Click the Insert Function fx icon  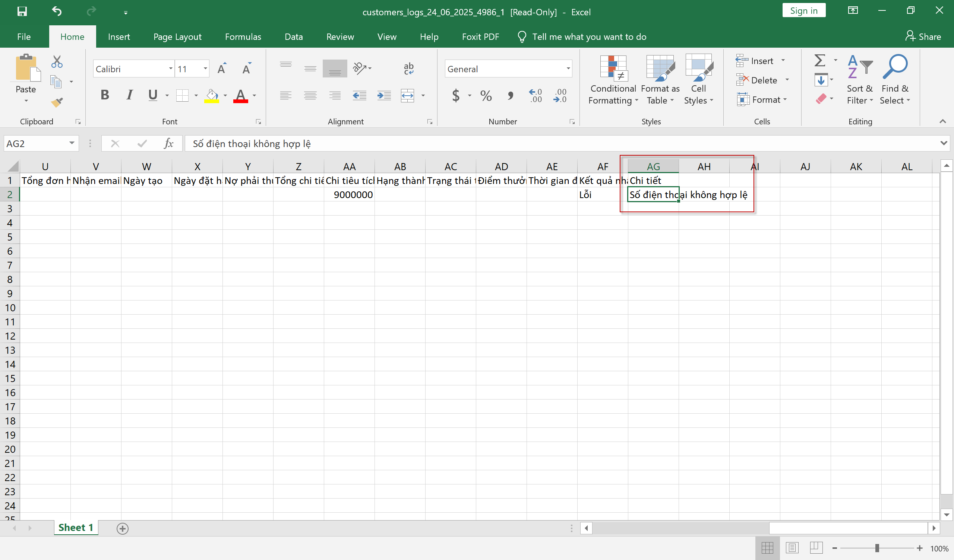coord(168,144)
